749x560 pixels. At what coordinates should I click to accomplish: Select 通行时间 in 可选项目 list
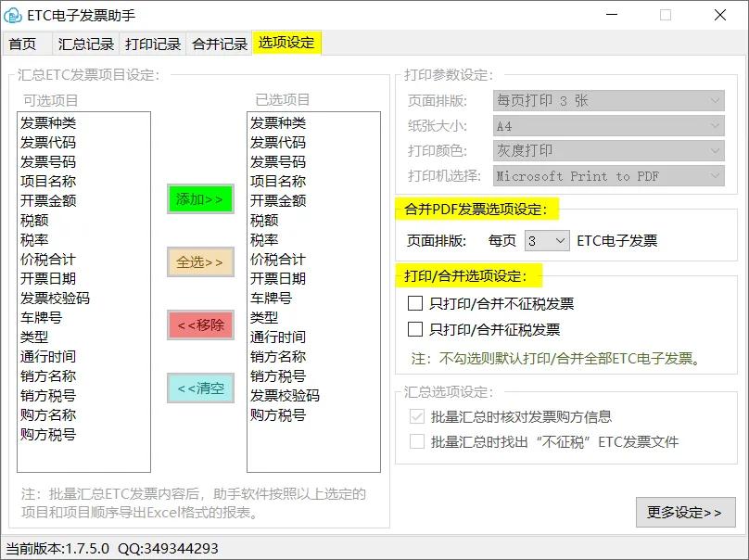pos(48,356)
